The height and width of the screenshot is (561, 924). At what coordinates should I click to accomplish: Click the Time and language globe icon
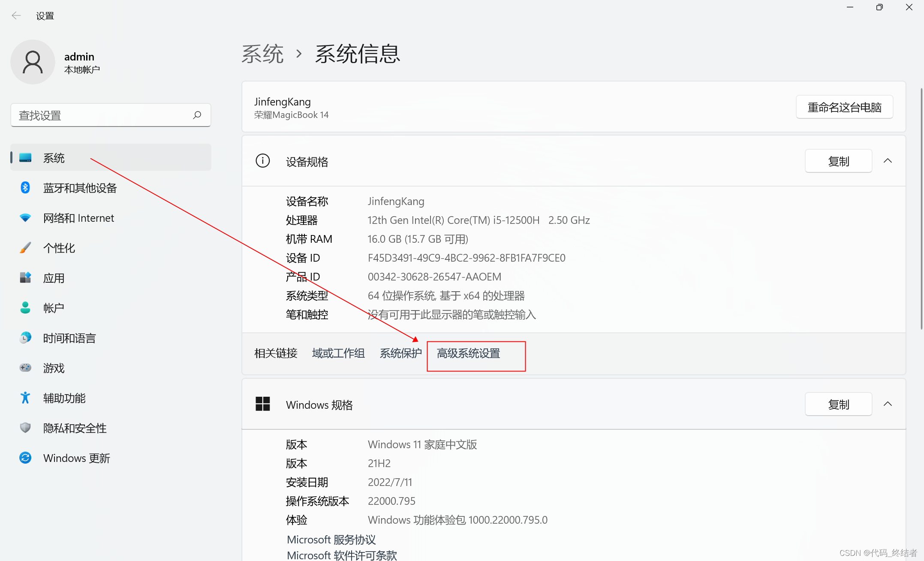(x=25, y=338)
